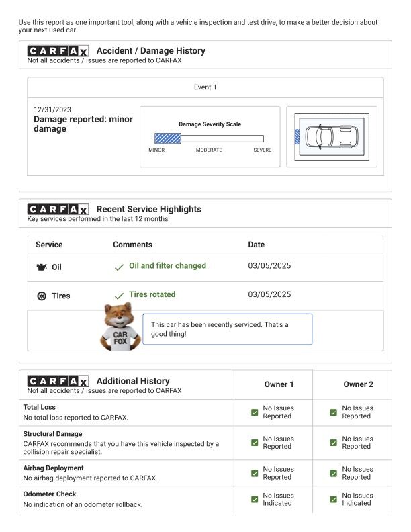411x532 pixels.
Task: Click the Odometer Check checkbox for Owner 2
Action: 334,499
